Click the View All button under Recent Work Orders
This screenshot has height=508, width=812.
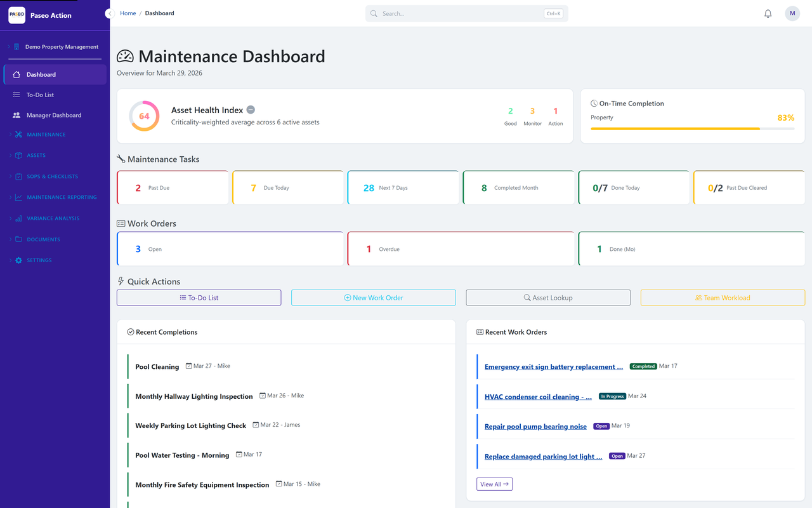(x=494, y=484)
